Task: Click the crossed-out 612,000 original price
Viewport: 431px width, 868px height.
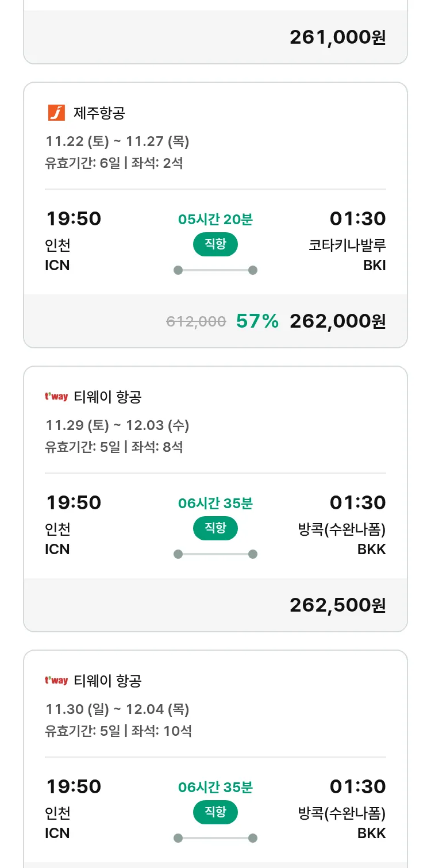Action: click(196, 322)
